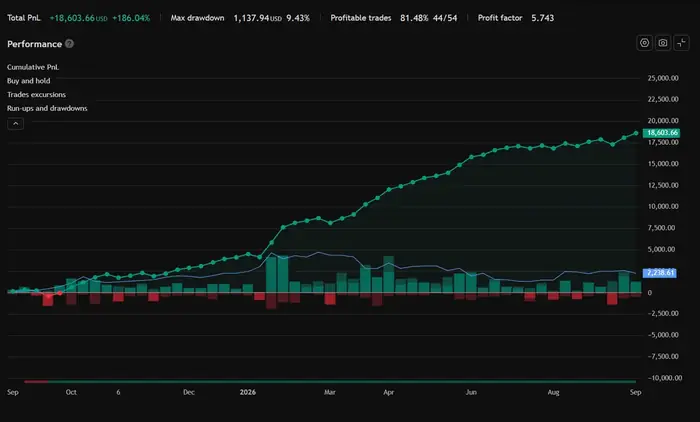Click the red drawdown segment of the bottom timeline bar
Screen dimensions: 700x422
click(36, 382)
